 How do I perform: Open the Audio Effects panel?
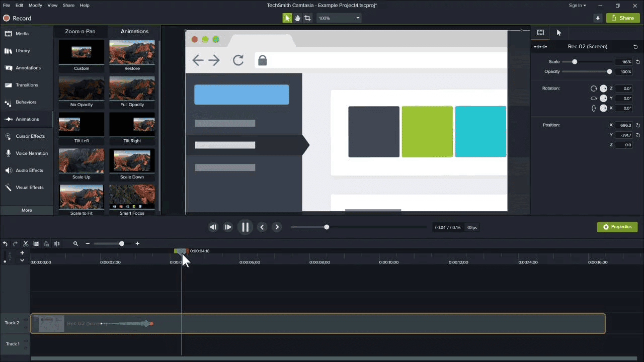(x=26, y=170)
